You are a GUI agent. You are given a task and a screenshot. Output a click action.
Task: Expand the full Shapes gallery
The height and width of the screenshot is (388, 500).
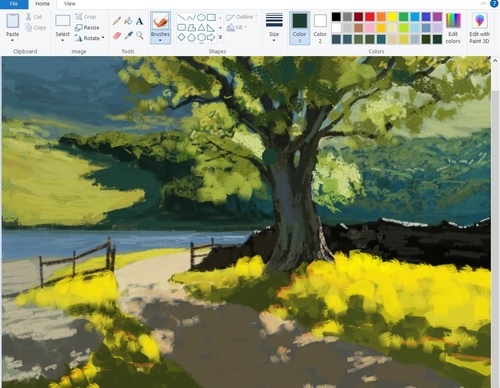(220, 37)
